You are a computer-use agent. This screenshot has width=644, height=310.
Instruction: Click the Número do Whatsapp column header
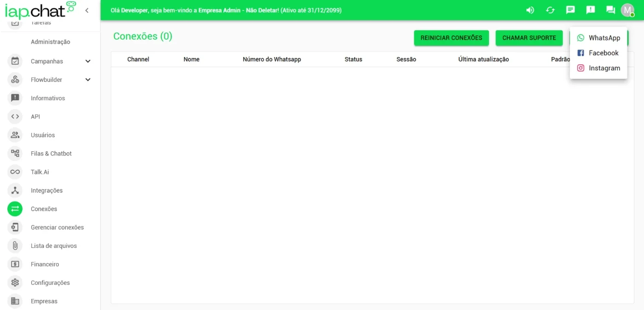(x=272, y=59)
